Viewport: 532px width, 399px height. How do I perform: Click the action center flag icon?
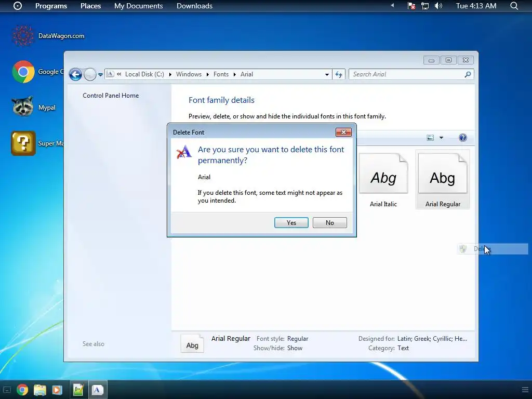click(x=411, y=6)
